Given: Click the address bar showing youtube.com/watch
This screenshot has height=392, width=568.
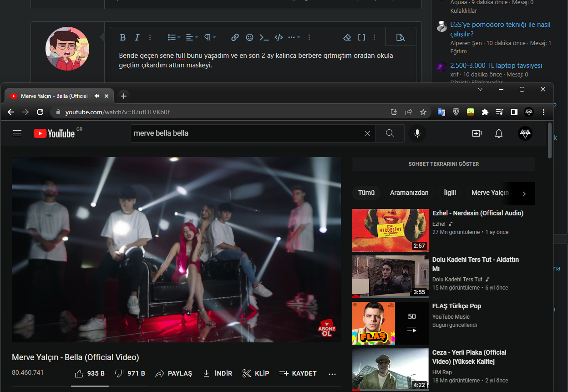Looking at the screenshot, I should 218,112.
